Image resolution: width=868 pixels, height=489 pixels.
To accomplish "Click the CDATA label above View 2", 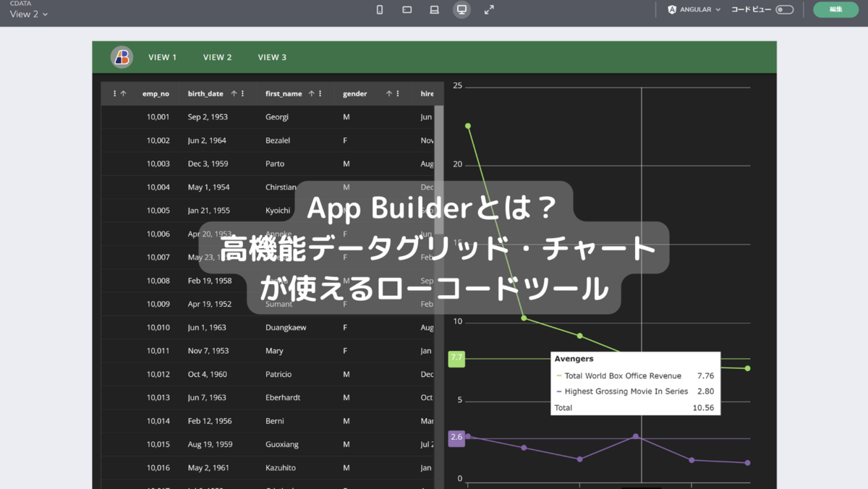I will point(20,4).
